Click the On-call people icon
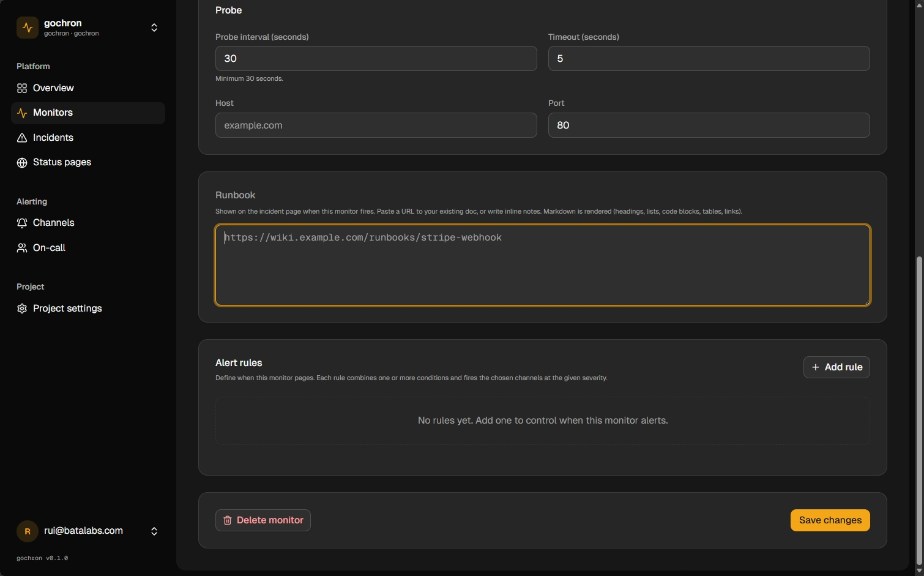924x576 pixels. coord(22,248)
